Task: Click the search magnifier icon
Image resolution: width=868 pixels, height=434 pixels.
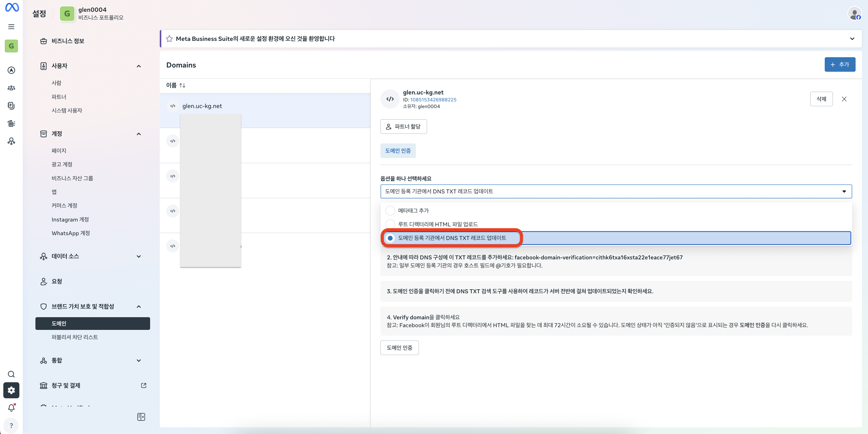Action: (x=11, y=374)
